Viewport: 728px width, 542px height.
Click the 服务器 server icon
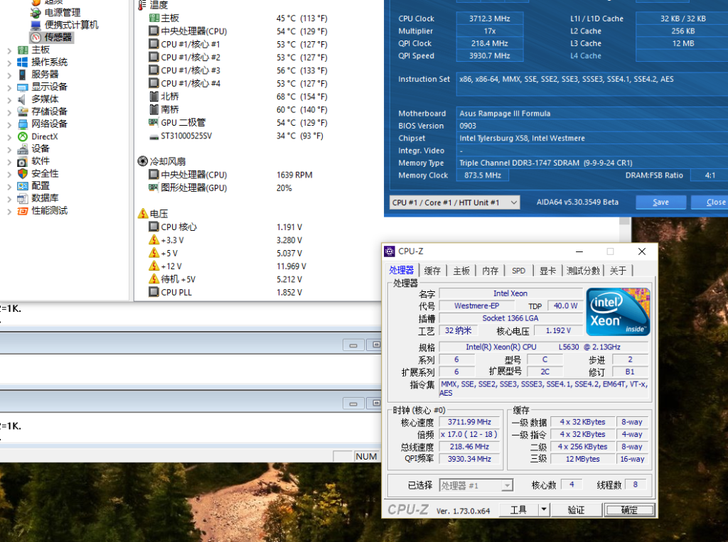coord(22,74)
